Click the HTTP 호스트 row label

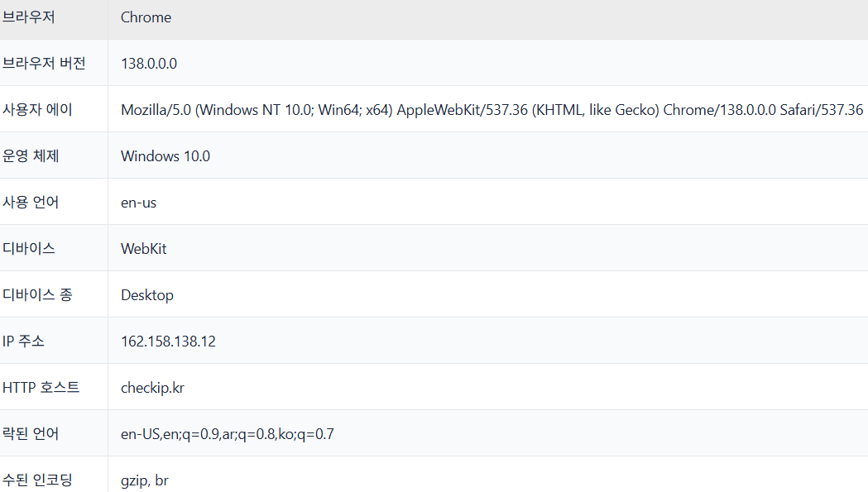pos(41,388)
